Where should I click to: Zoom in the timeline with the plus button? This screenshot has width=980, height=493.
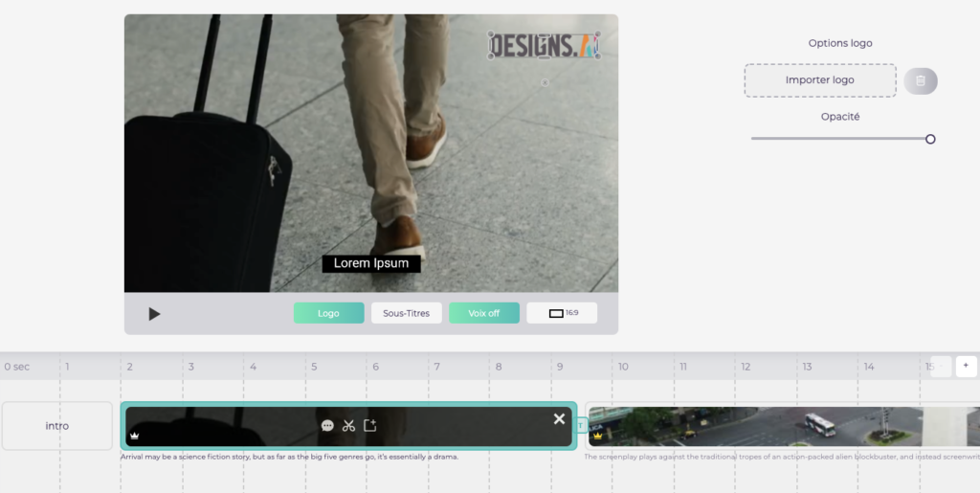point(966,366)
